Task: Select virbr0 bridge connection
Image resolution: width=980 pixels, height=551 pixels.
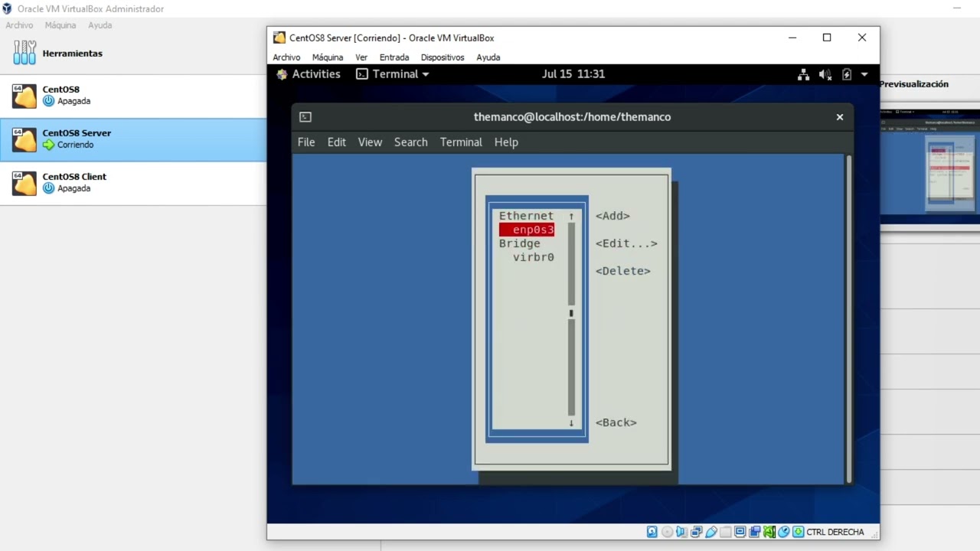Action: coord(534,257)
